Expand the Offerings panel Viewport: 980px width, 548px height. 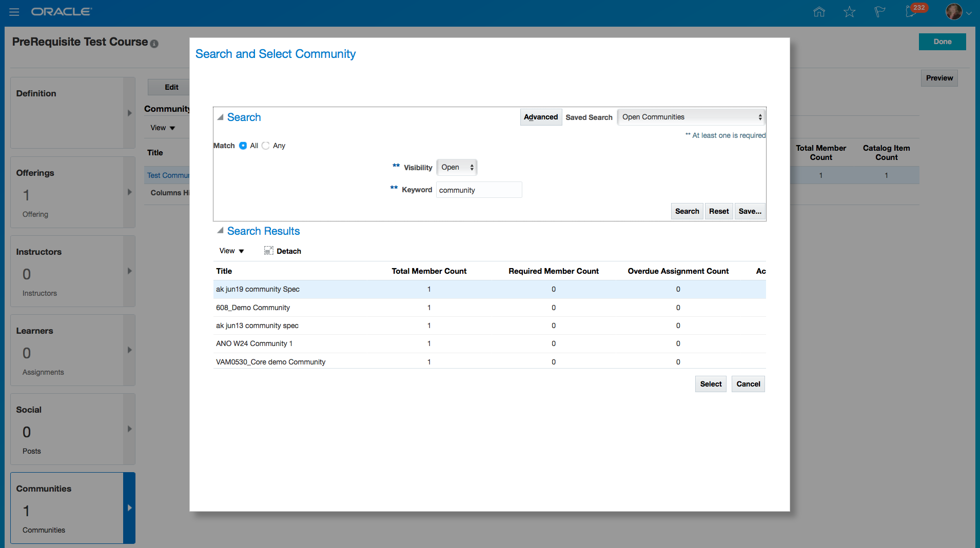129,192
